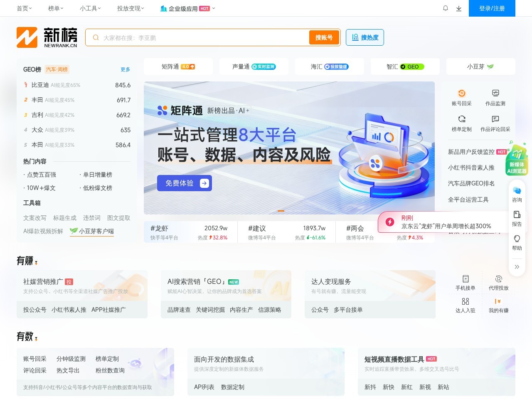The height and width of the screenshot is (399, 532).
Task: Select the 榜单 menu item
Action: pos(54,8)
